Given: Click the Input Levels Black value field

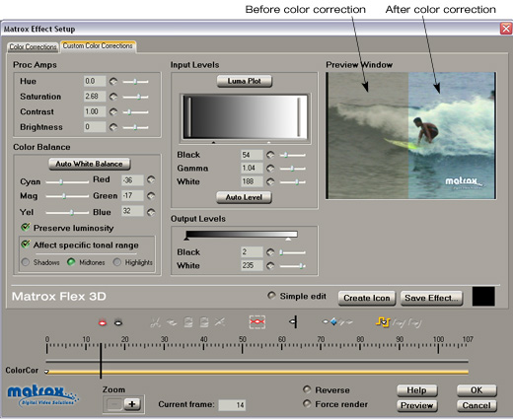Looking at the screenshot, I should point(252,155).
